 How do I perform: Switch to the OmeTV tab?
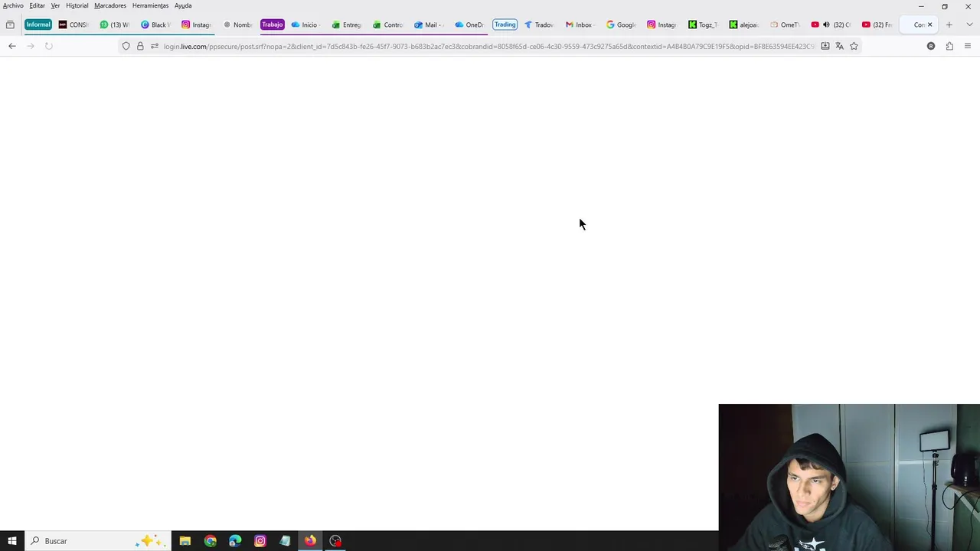point(785,24)
